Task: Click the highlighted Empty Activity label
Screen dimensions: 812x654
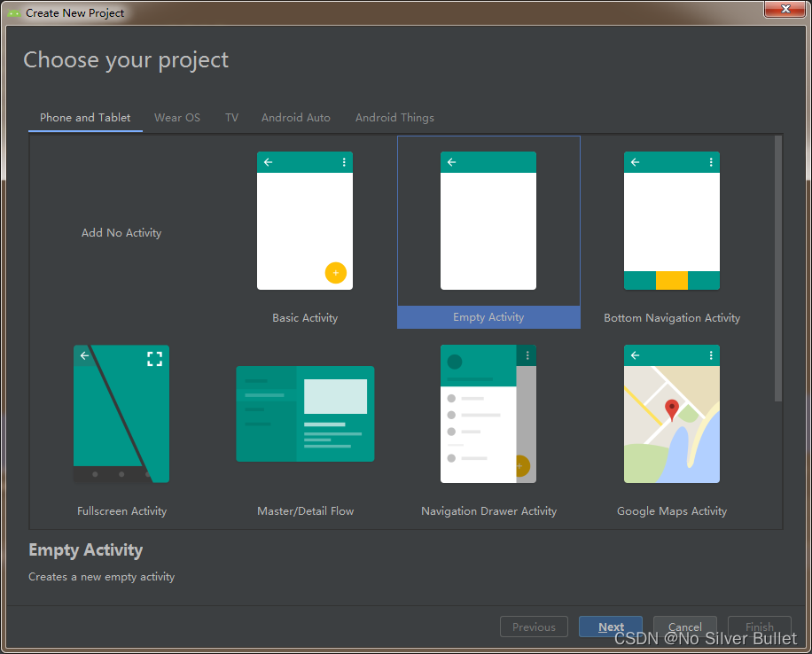Action: [488, 317]
